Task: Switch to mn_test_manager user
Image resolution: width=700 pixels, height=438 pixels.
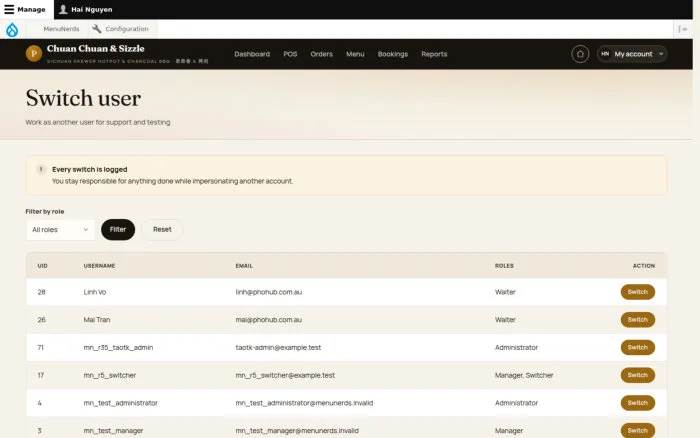Action: click(x=638, y=430)
